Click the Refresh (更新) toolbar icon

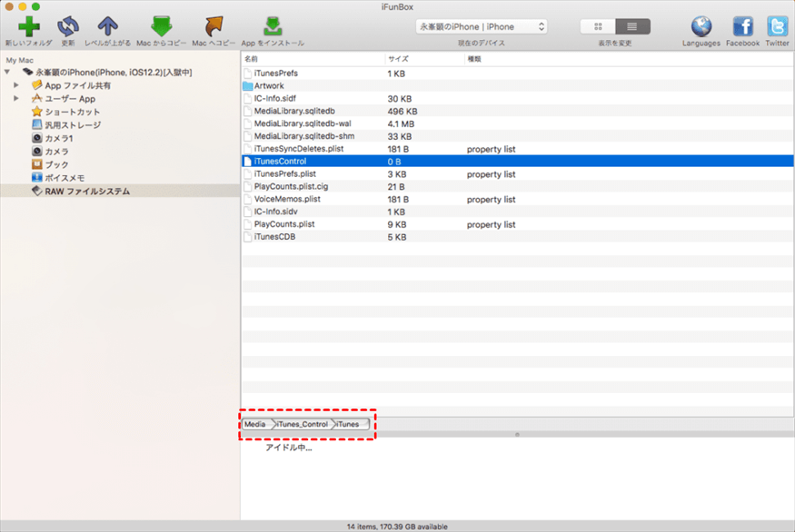68,25
